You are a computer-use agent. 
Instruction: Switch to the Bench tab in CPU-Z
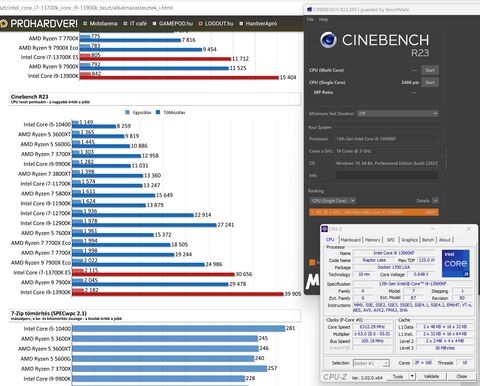[x=428, y=240]
